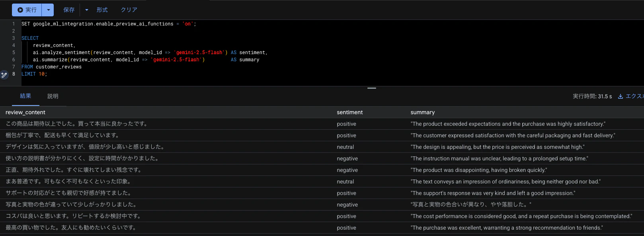This screenshot has width=644, height=236.
Task: Format the SQL with 形式
Action: point(102,10)
